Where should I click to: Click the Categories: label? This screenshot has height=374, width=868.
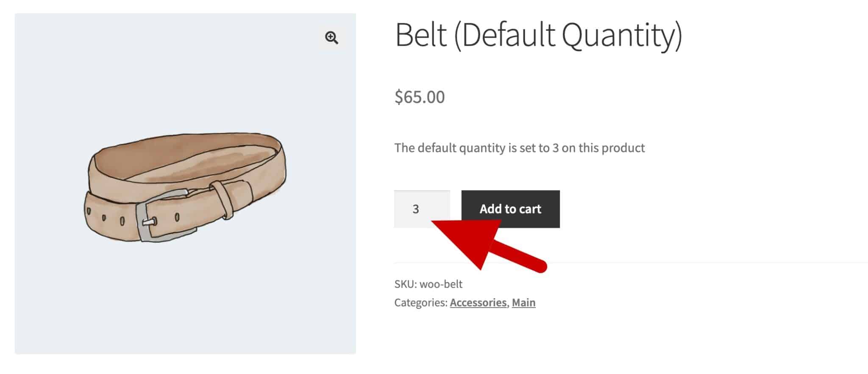click(x=420, y=302)
